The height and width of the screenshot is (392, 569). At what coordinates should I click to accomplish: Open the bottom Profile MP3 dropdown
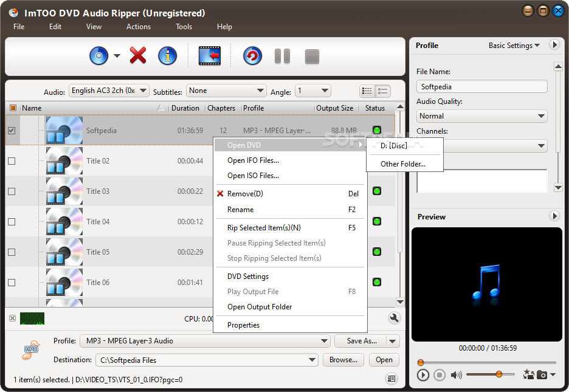(205, 341)
